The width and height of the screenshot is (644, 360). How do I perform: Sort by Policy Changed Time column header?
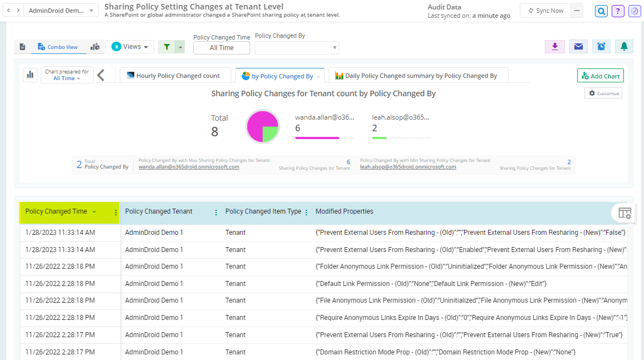[x=56, y=211]
